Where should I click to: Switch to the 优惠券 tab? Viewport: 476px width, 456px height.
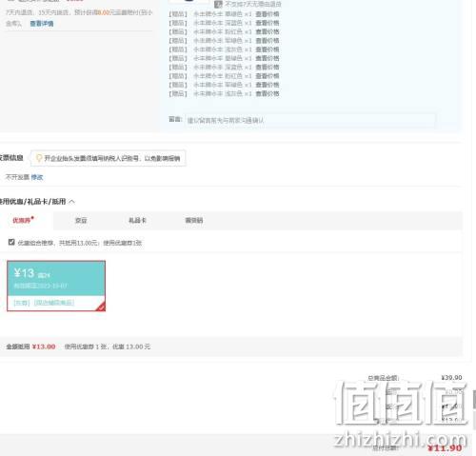[x=23, y=220]
